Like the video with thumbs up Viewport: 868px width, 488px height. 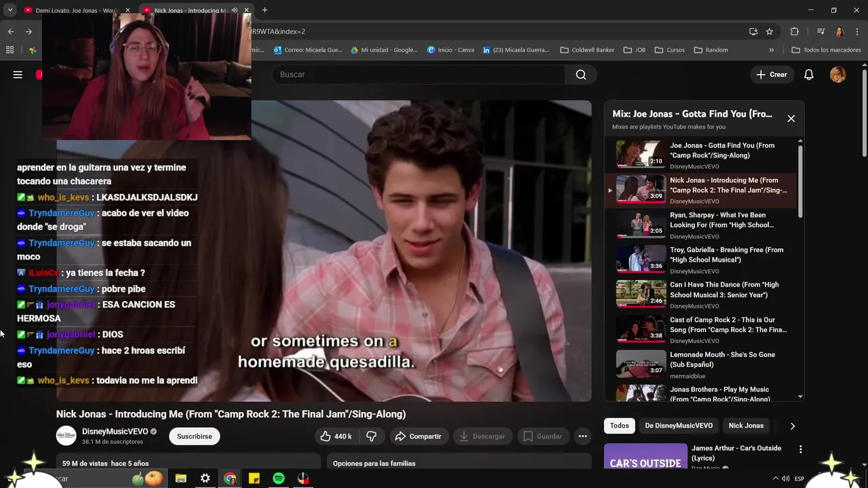tap(336, 436)
